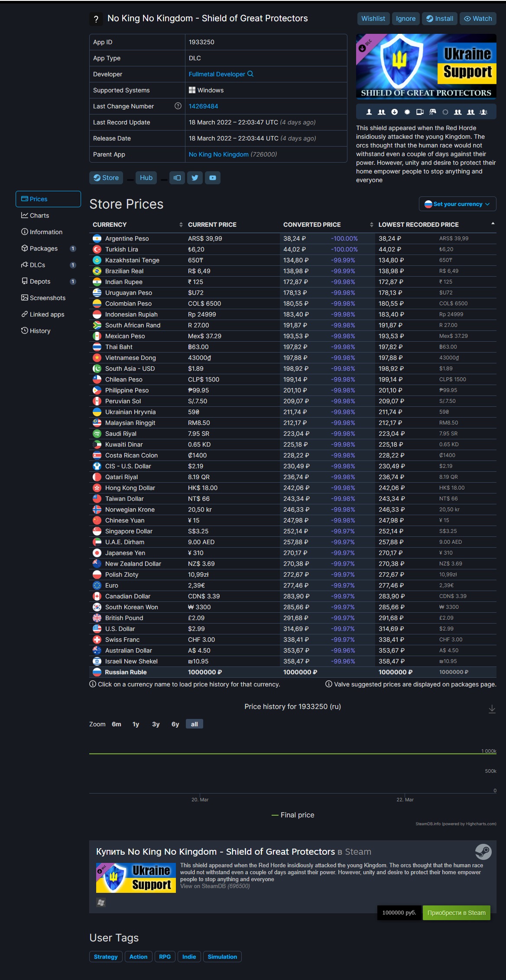Click the info icon before 'Valve suggested prices'
This screenshot has height=980, width=506.
pos(329,684)
